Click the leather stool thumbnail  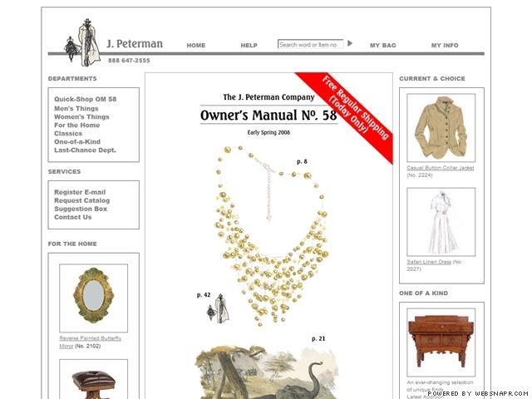click(x=94, y=379)
